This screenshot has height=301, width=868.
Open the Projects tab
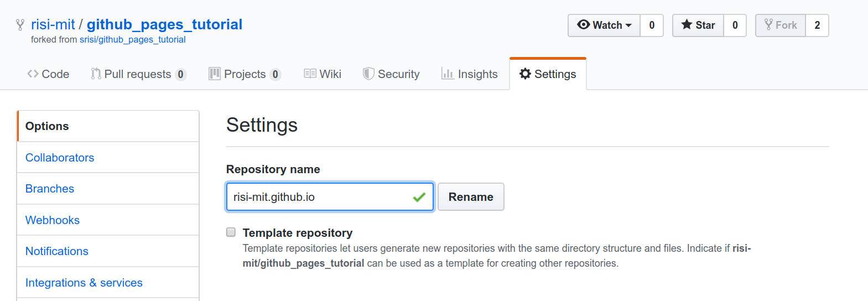pyautogui.click(x=245, y=74)
